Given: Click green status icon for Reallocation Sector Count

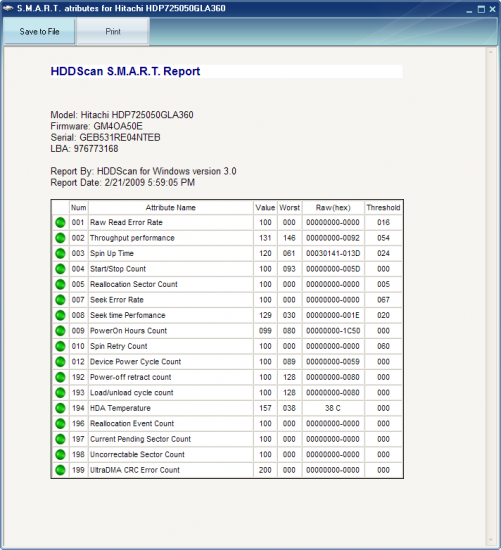Looking at the screenshot, I should click(60, 284).
